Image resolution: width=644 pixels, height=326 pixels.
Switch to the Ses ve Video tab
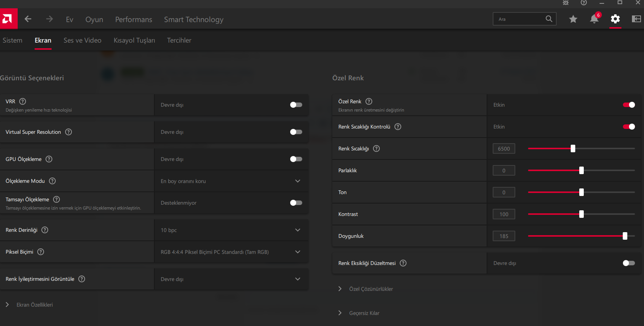click(82, 40)
